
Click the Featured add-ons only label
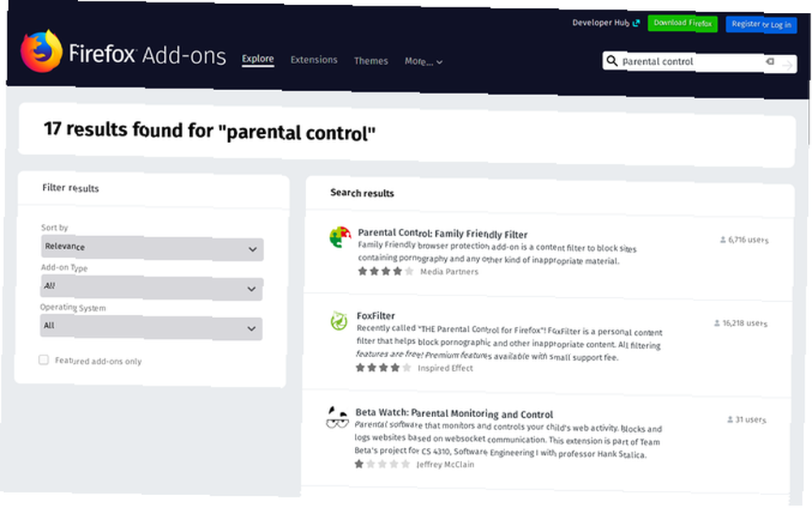(98, 360)
